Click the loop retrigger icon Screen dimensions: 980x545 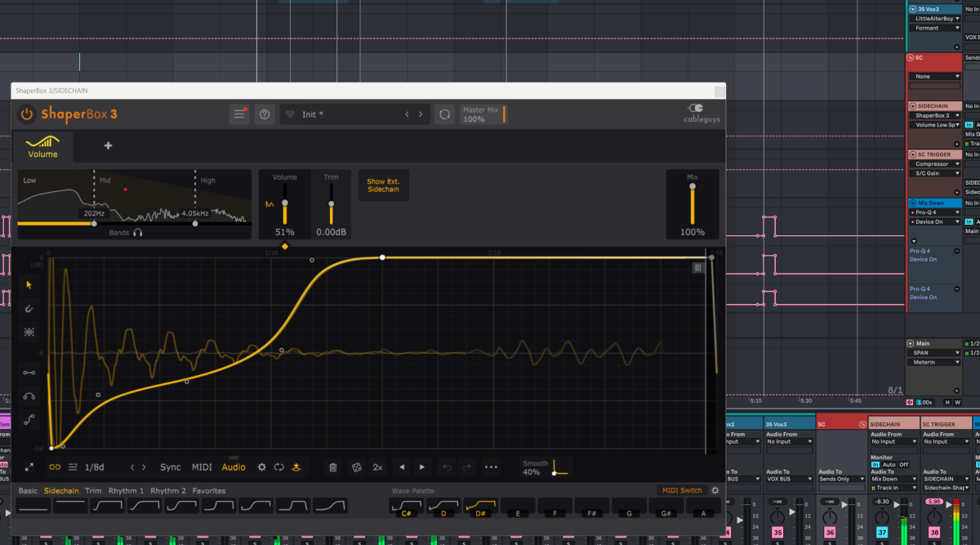[x=279, y=467]
